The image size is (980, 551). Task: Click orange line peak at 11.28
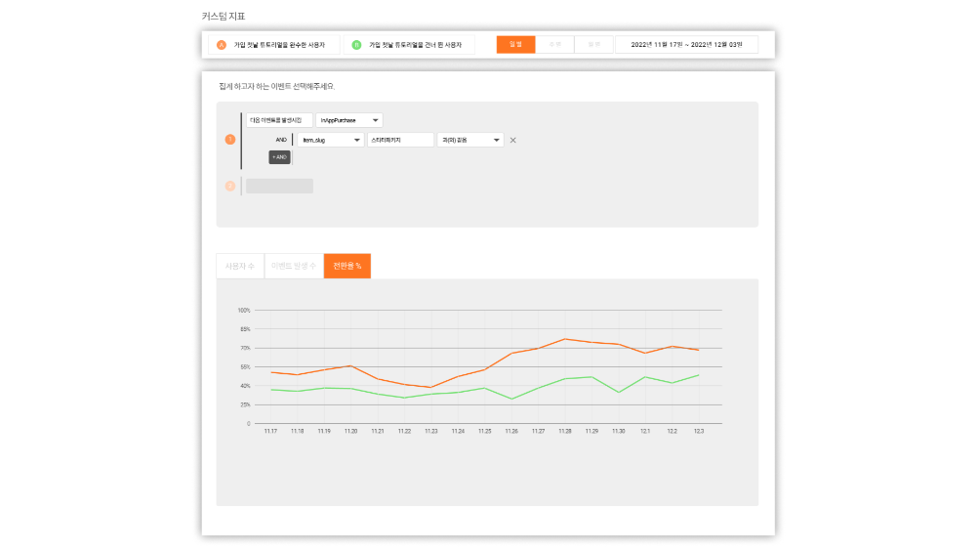pos(565,339)
